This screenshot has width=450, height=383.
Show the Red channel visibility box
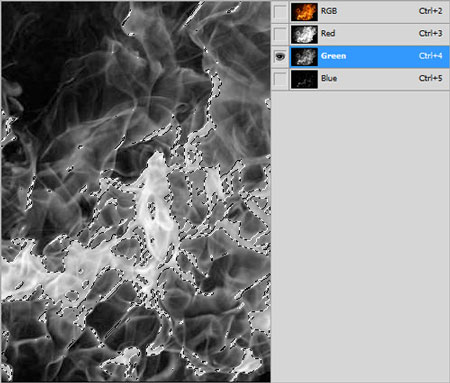[x=280, y=34]
